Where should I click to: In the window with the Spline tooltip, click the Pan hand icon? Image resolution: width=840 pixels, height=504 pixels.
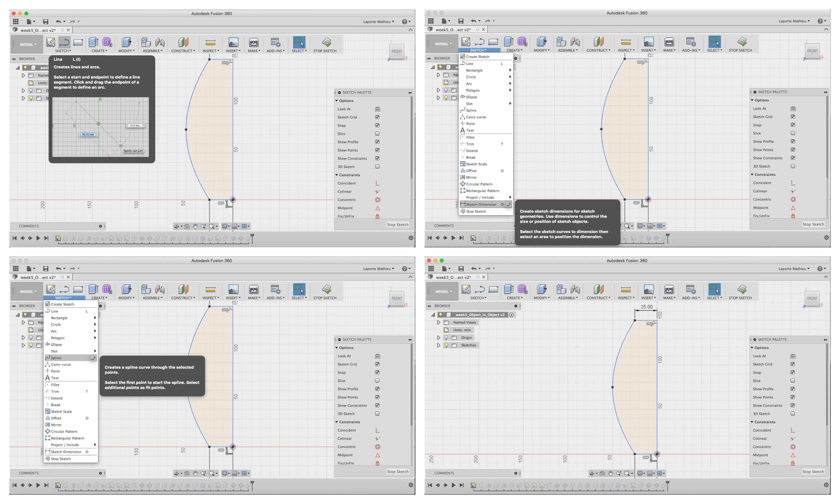pyautogui.click(x=195, y=473)
